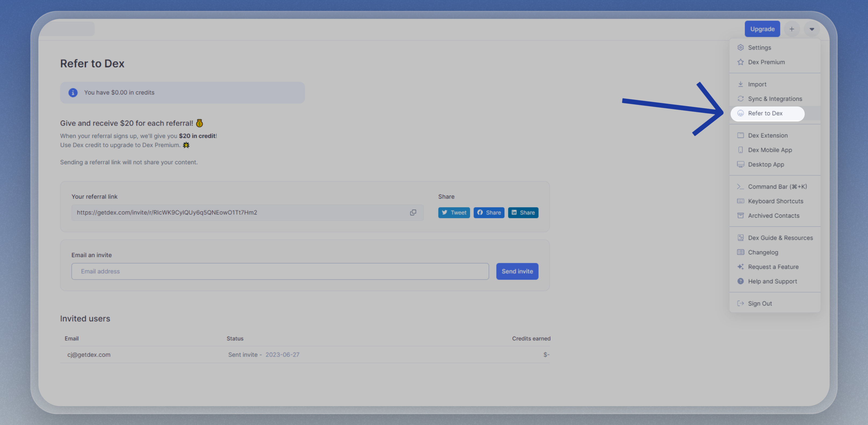Click the Dex Premium star icon
The image size is (868, 425).
(x=740, y=62)
